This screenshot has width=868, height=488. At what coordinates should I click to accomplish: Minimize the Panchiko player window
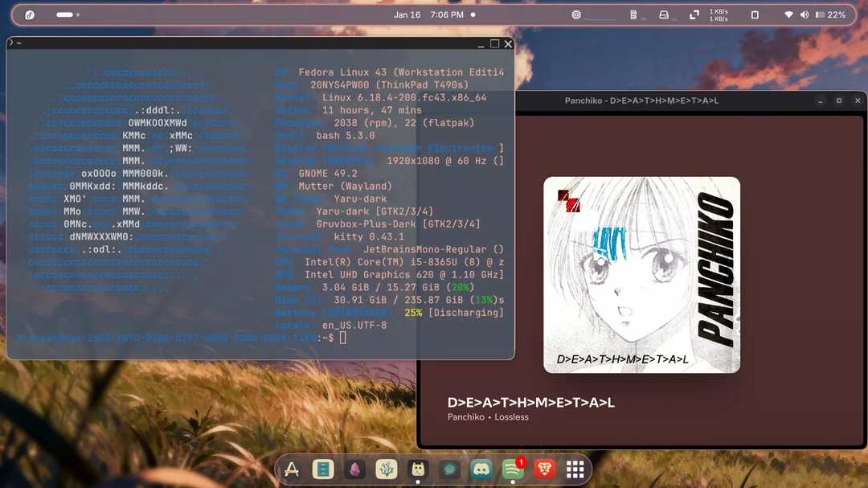click(x=821, y=100)
